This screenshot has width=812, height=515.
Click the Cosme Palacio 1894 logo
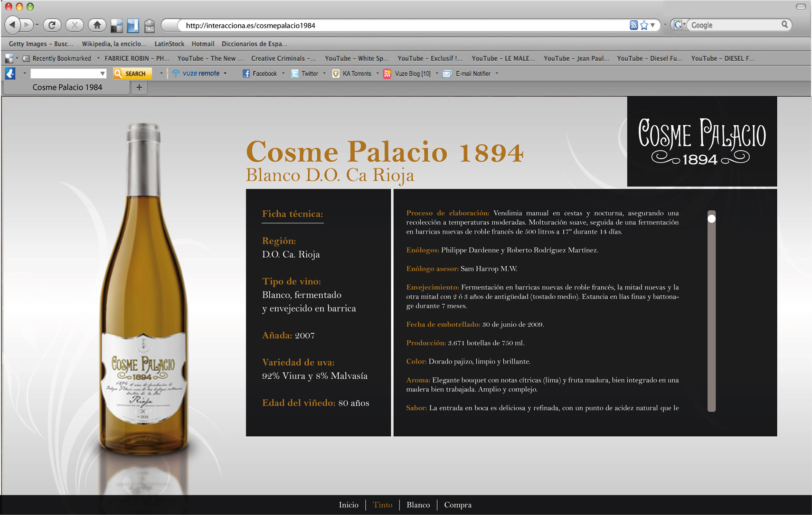point(702,141)
